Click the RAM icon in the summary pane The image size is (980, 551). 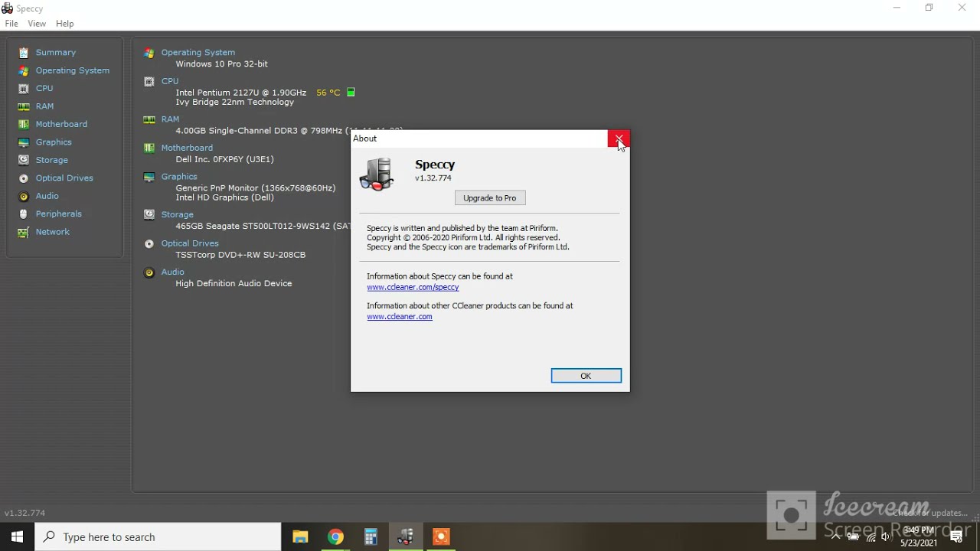(149, 119)
